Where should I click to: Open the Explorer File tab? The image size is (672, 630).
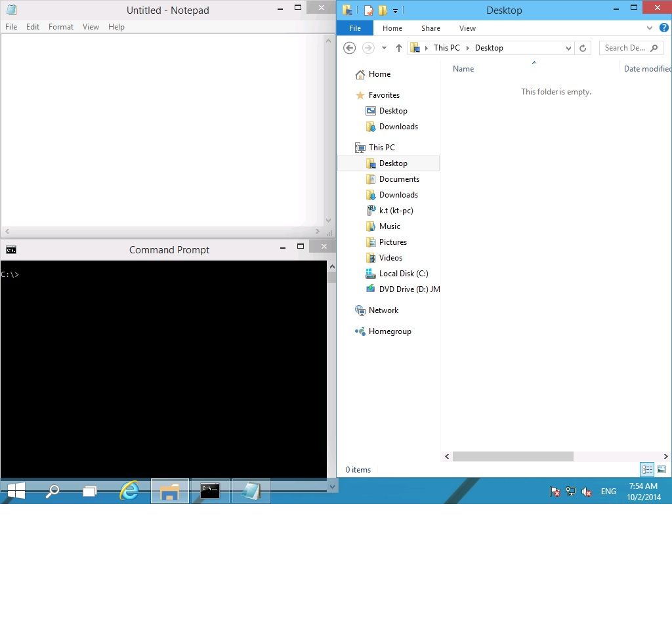(355, 28)
